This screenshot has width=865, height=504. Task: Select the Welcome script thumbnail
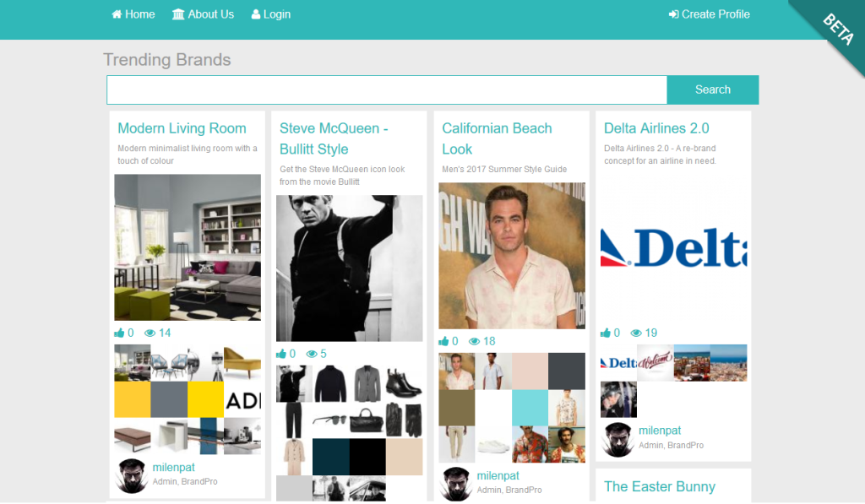656,363
